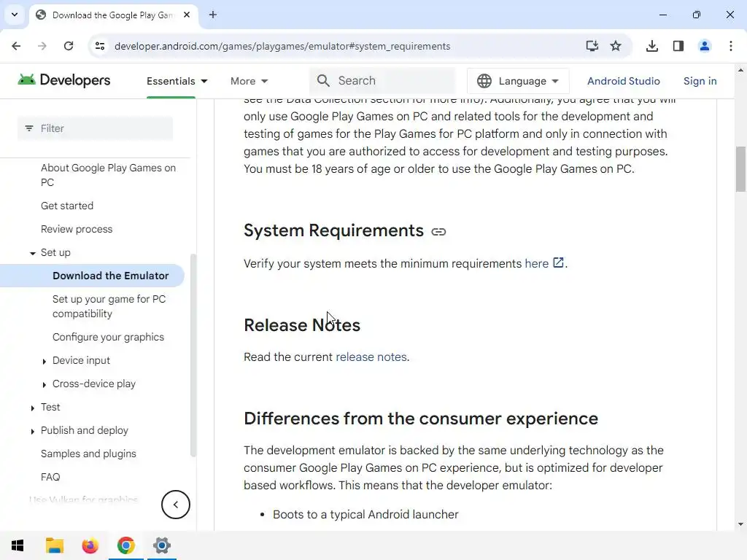Click the Release Notes heading

tap(302, 325)
